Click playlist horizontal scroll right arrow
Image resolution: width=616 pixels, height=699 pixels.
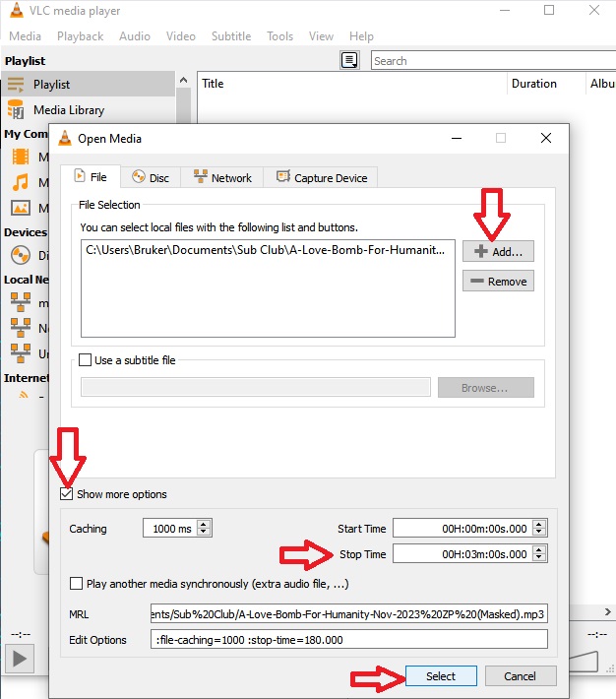(x=607, y=611)
